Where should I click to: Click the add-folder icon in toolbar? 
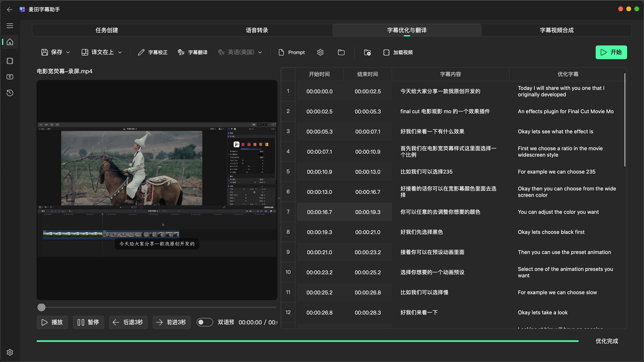tap(367, 52)
